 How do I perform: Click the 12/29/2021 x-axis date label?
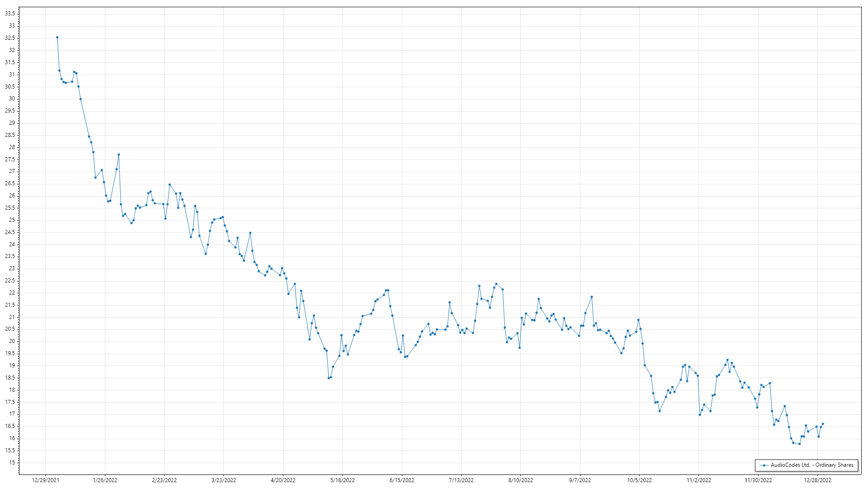[x=45, y=480]
